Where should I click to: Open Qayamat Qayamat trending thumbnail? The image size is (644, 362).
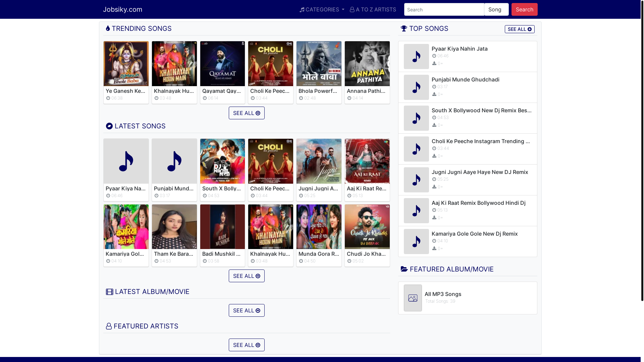point(222,64)
